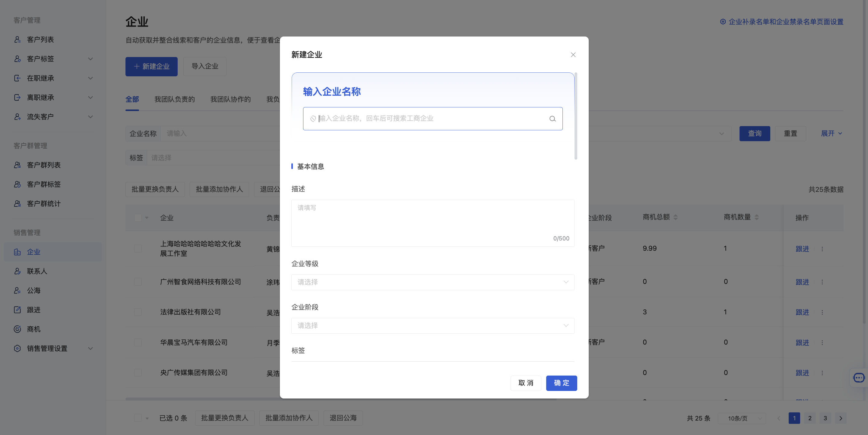Screen dimensions: 868x435
Task: Check the row for 法律出版社有限公司
Action: [x=138, y=312]
